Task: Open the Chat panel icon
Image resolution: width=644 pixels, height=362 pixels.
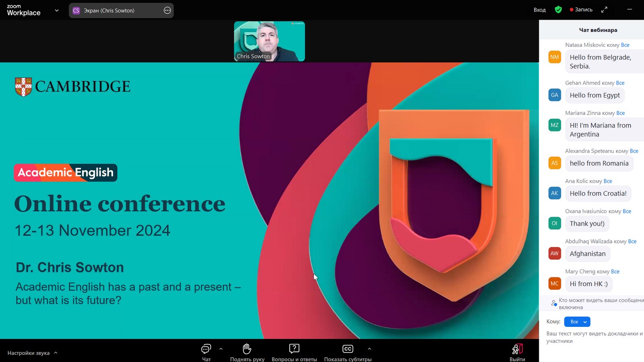Action: pos(206,349)
